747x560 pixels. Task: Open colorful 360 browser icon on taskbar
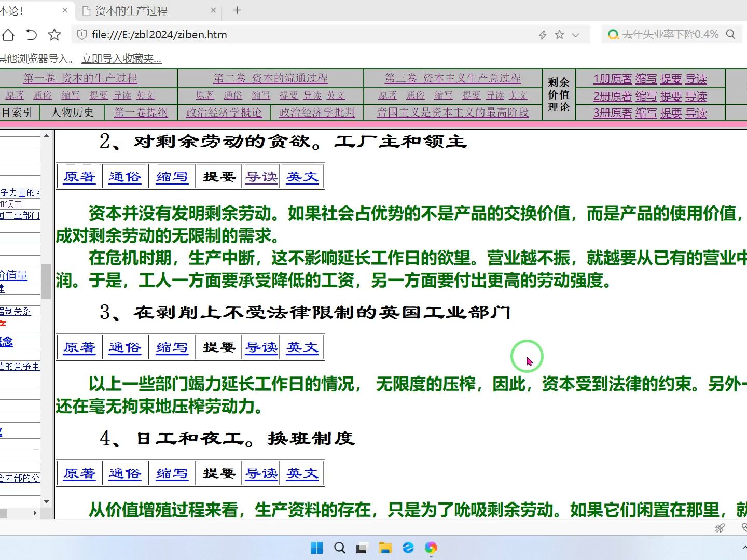click(x=431, y=548)
